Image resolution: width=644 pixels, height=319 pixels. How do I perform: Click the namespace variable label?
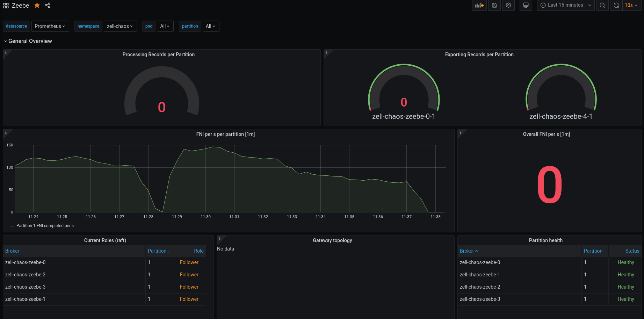point(88,26)
